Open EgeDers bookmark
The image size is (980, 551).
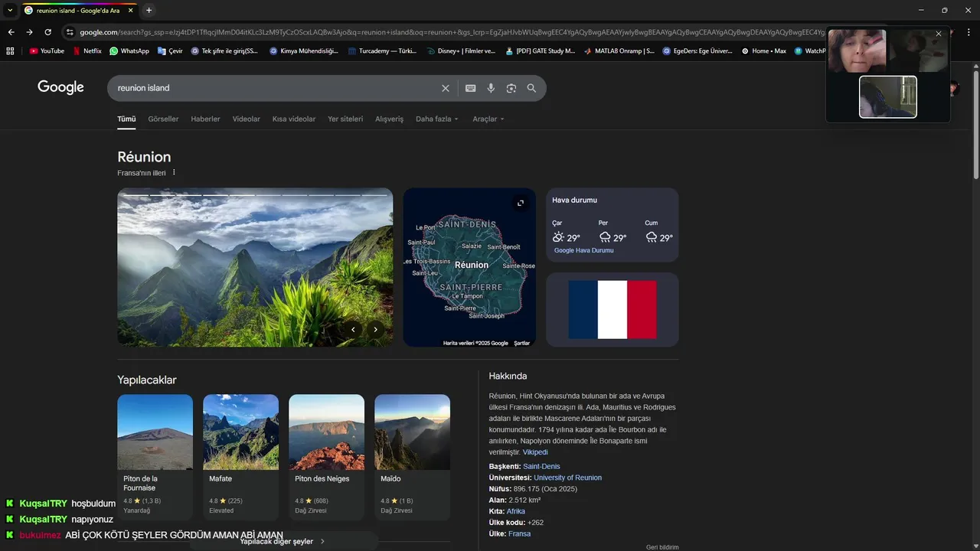click(x=697, y=51)
